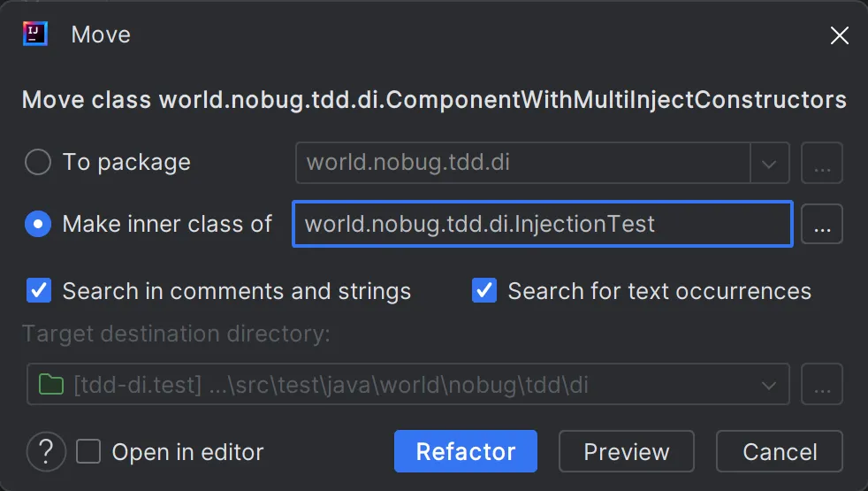This screenshot has height=491, width=868.
Task: Click the IntelliJ IDEA logo icon
Action: 34,35
